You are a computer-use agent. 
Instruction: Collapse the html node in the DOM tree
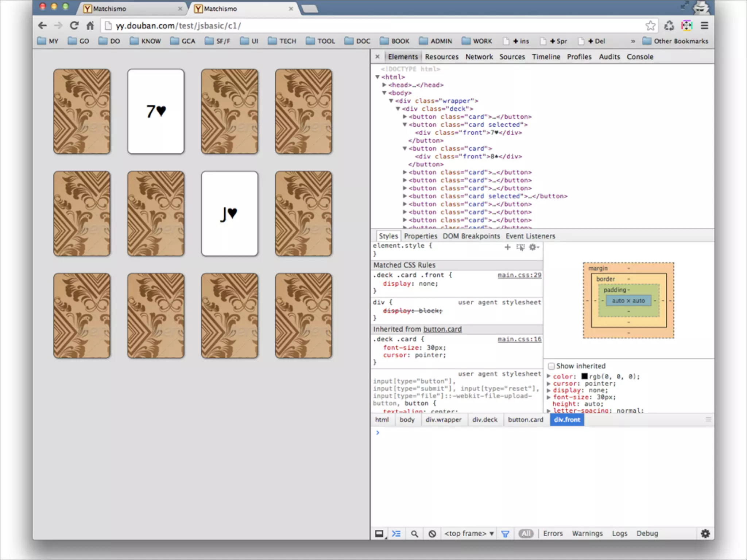click(x=378, y=77)
